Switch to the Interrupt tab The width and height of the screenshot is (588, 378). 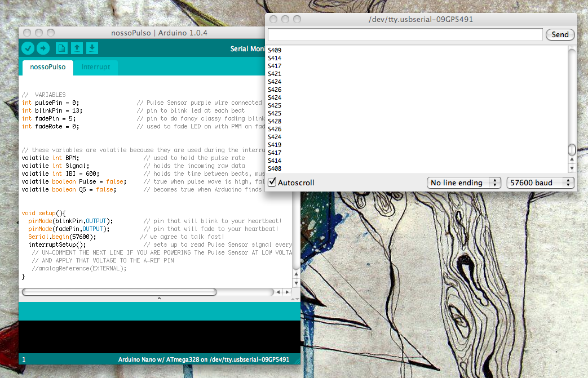[96, 67]
